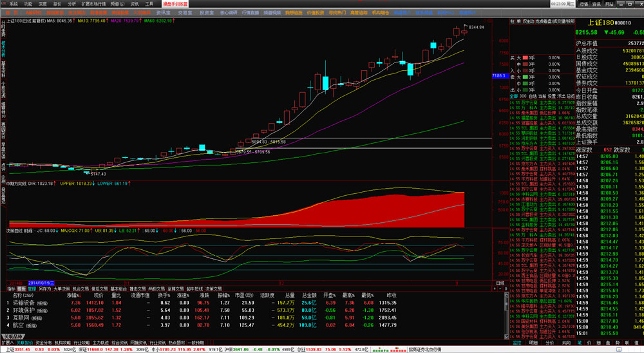Click the 模板 indicator tab
This screenshot has height=353, width=644.
pos(21,289)
